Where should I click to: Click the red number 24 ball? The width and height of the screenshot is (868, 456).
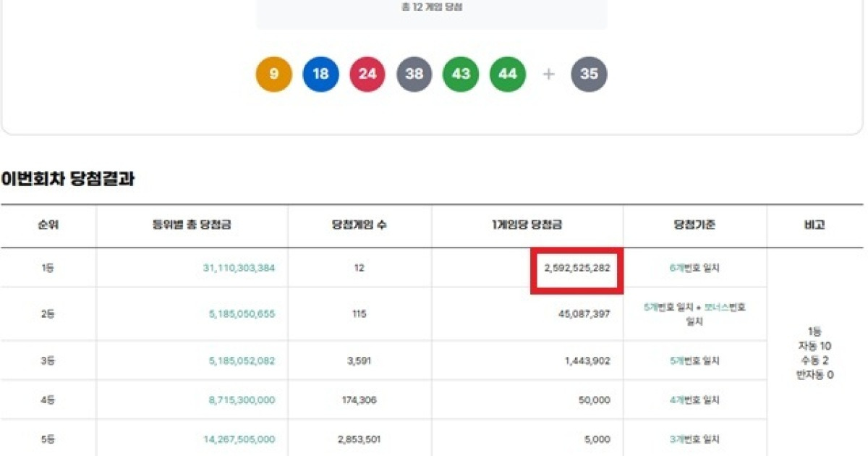pos(367,74)
